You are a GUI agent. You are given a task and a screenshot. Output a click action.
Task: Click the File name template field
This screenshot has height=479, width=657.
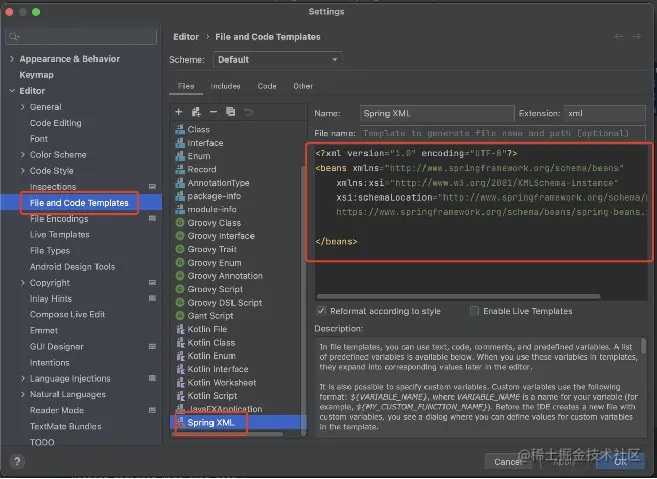[x=502, y=133]
